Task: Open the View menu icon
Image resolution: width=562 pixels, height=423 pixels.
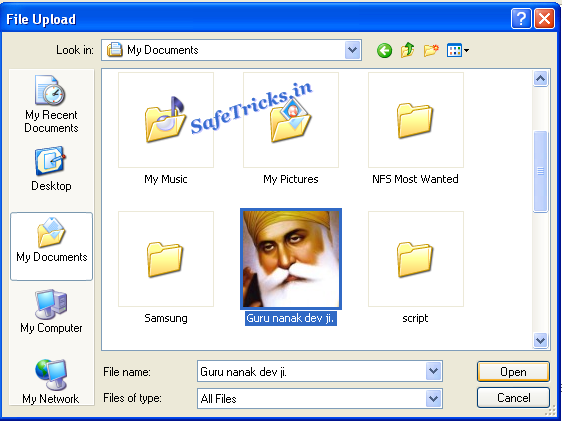Action: [457, 50]
